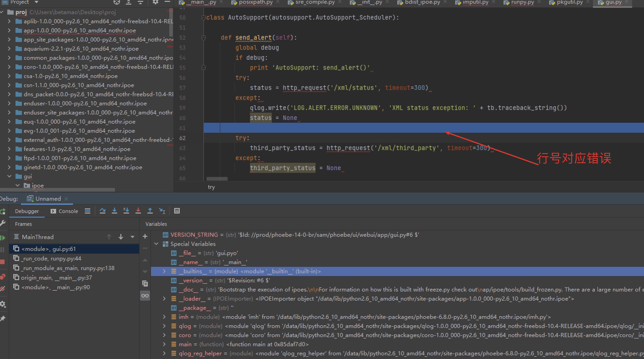Open debug panel settings gear
This screenshot has width=644, height=359.
click(3, 304)
